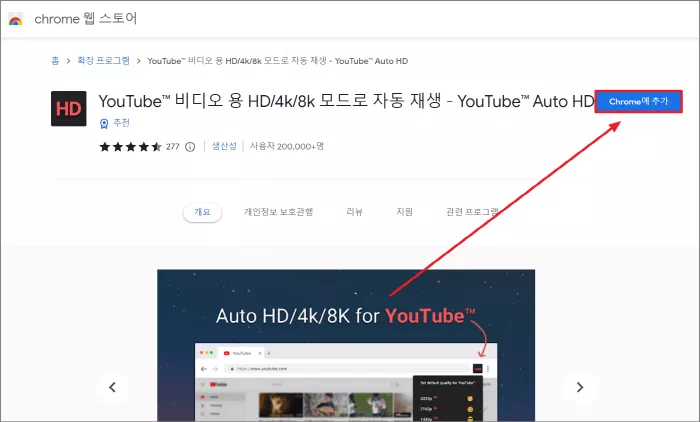This screenshot has width=700, height=422.
Task: Click the rating info circle icon
Action: pos(190,146)
